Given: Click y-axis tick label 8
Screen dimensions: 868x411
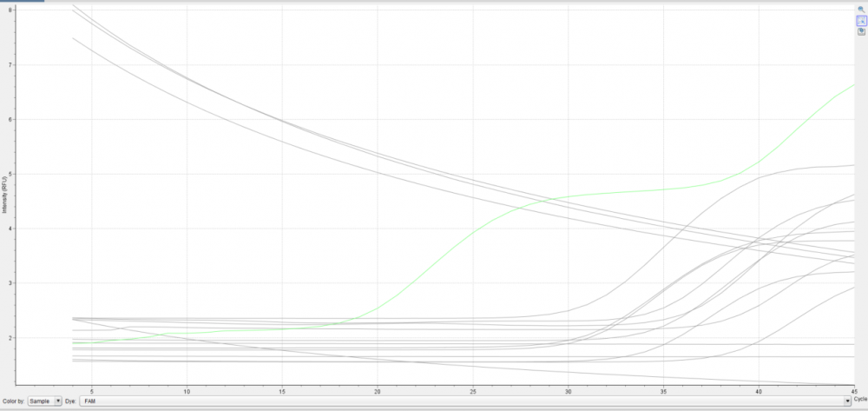Looking at the screenshot, I should click(x=10, y=10).
